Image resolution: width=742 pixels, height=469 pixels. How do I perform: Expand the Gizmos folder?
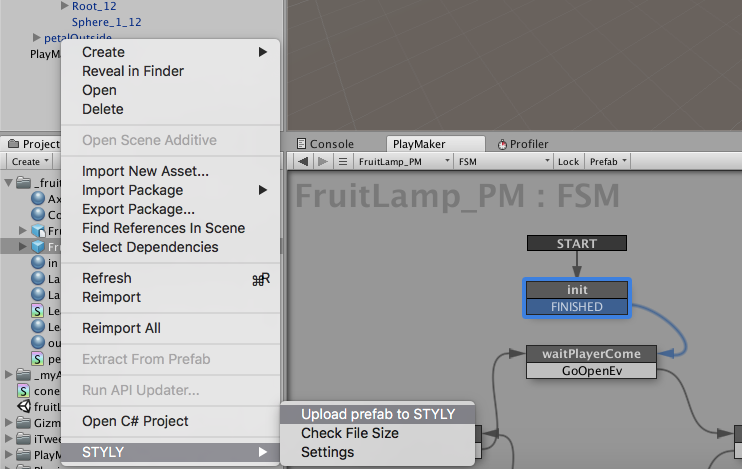pos(9,422)
